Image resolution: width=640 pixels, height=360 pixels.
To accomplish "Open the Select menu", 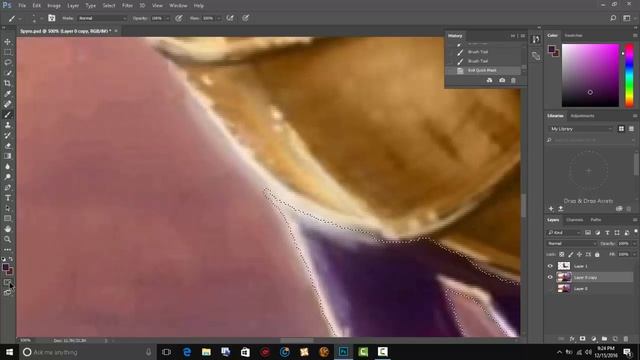I will (109, 6).
